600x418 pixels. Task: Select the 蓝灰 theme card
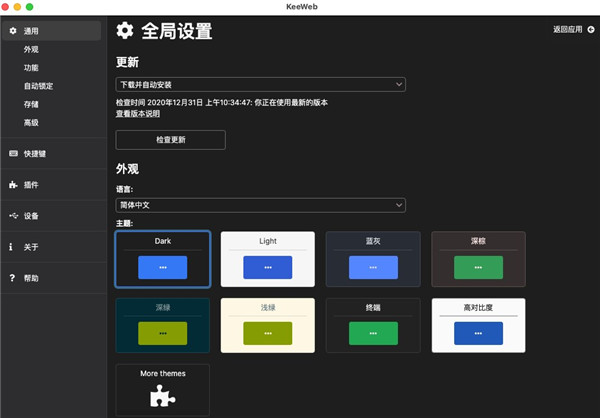pos(373,259)
